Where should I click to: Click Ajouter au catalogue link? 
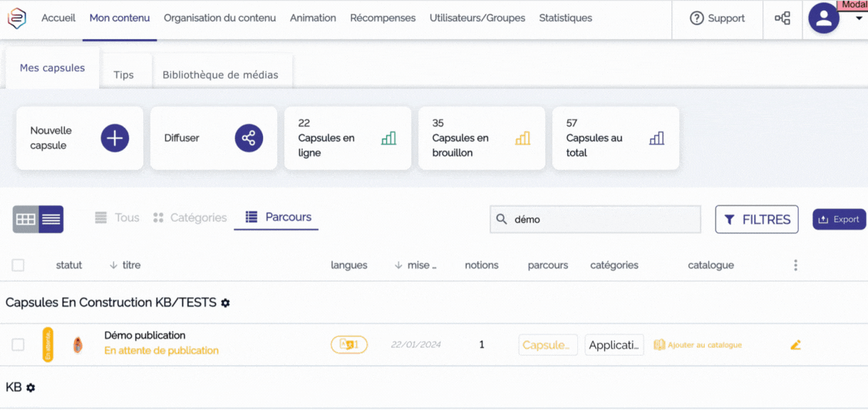click(698, 345)
